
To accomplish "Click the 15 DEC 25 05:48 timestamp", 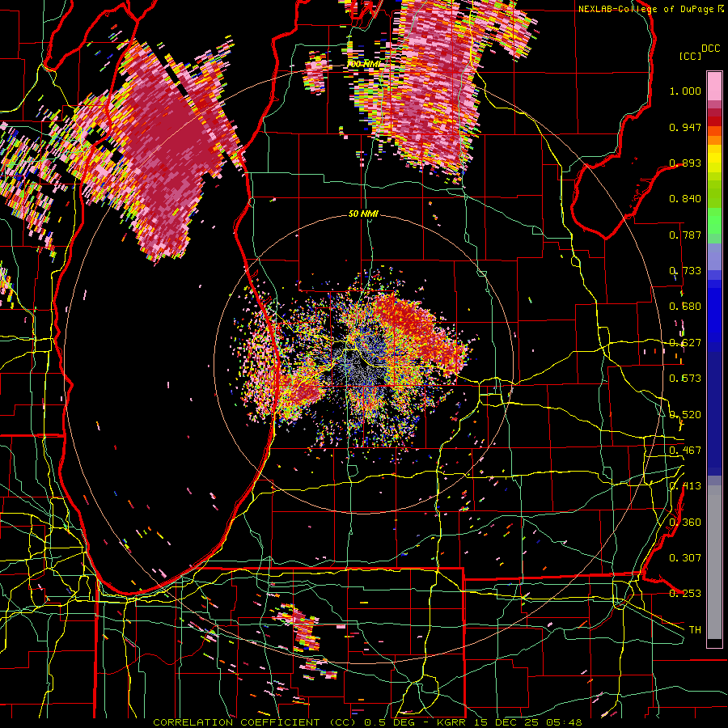I will [x=530, y=722].
